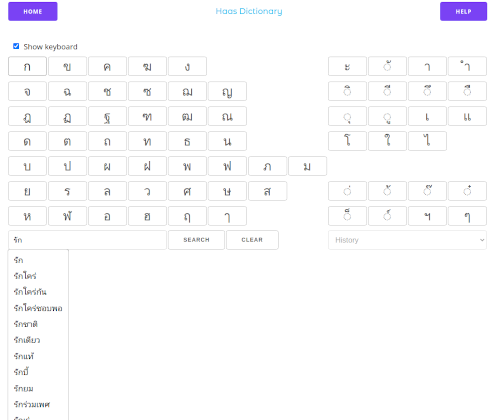The image size is (500, 420).
Task: Select the ห consonant key
Action: [x=27, y=216]
